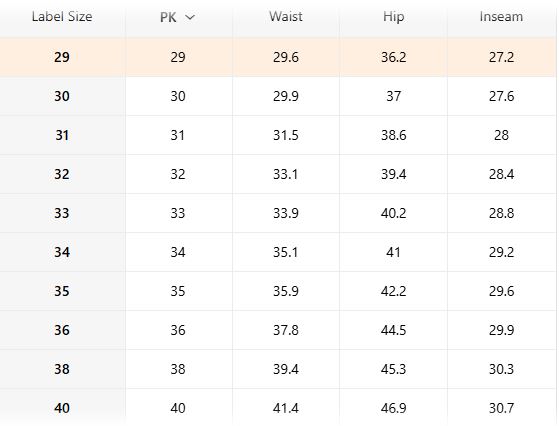Click waist value 41.4 cell
Viewport: 559px width, 426px height.
[x=286, y=407]
